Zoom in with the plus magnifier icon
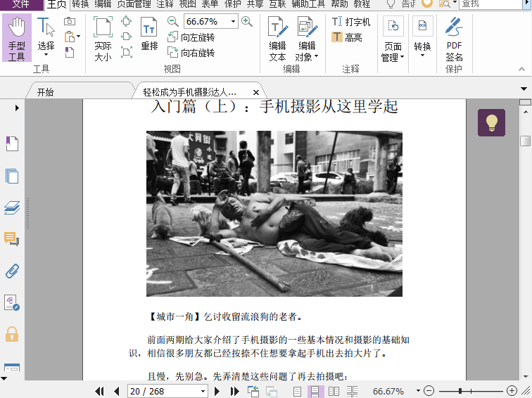This screenshot has width=532, height=398. (x=247, y=22)
